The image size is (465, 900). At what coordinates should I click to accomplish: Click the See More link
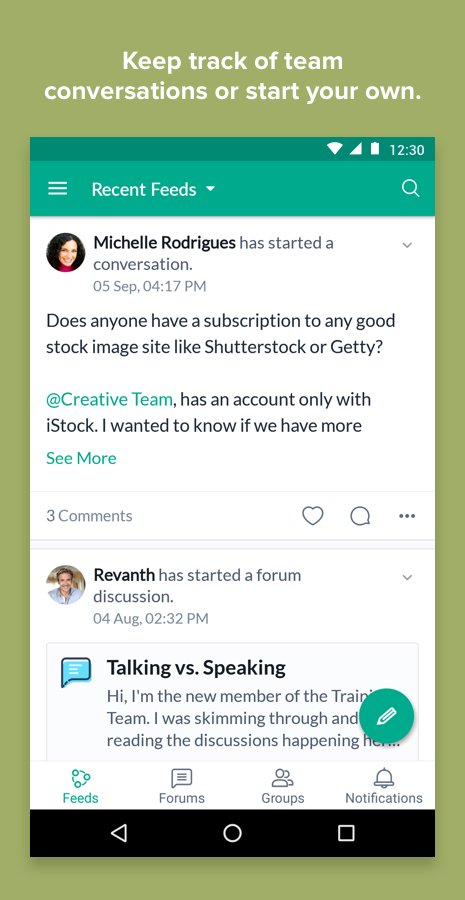pos(81,458)
